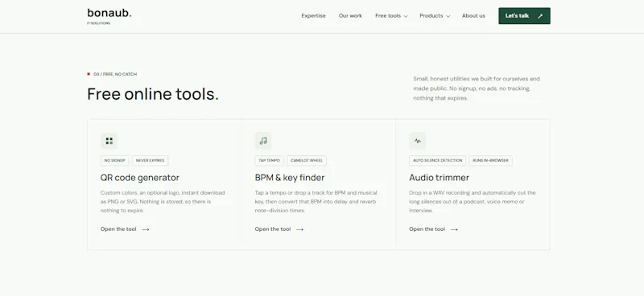Click the bonaub. logo
Screen dimensions: 644x296
[x=109, y=14]
